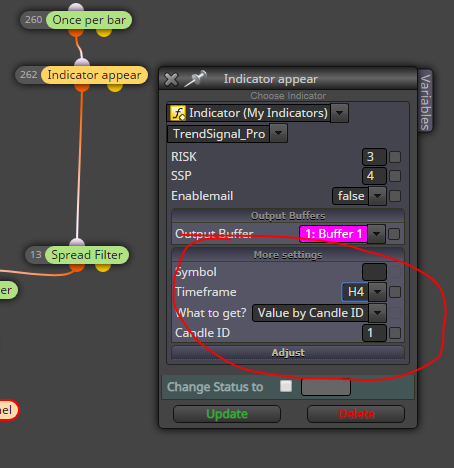Click the input port atop Indicator appear block
Viewport: 454px width, 468px height.
[x=82, y=62]
